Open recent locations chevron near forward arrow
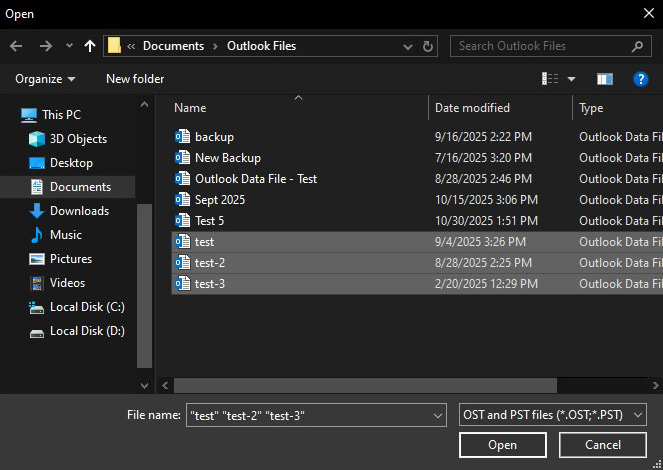Screen dimensions: 663x470 coord(69,46)
